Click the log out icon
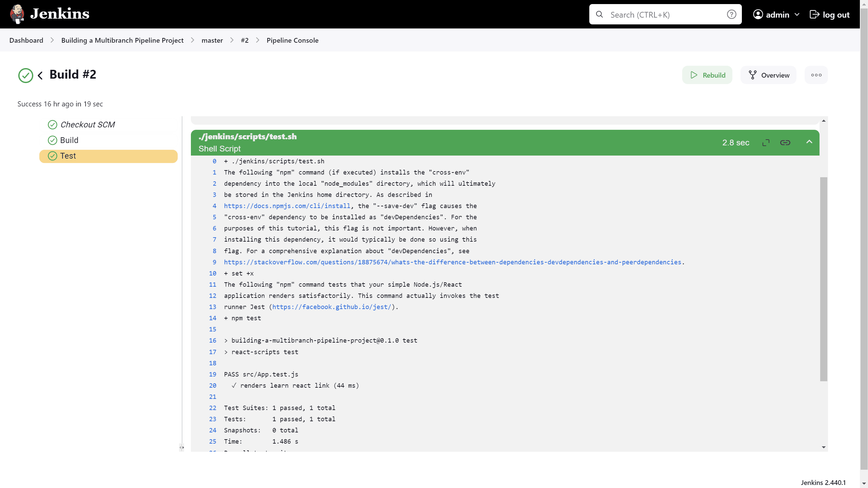The image size is (868, 488). point(814,15)
